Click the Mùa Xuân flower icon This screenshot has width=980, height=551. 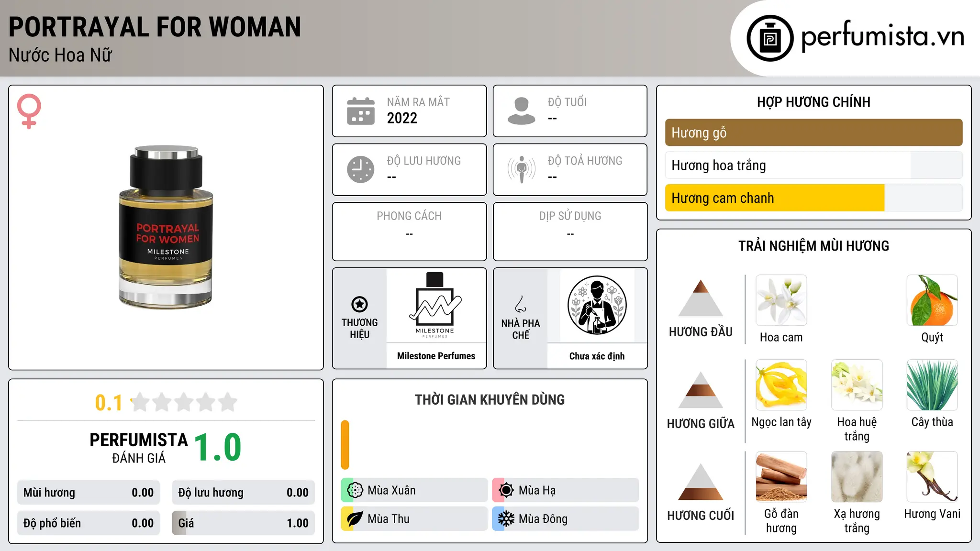click(x=355, y=490)
